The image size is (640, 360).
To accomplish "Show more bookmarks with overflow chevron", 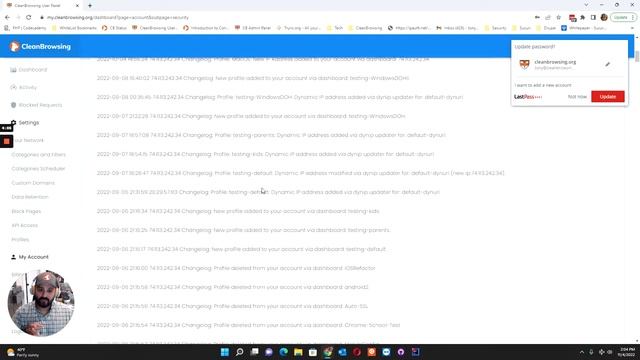I will pyautogui.click(x=633, y=28).
